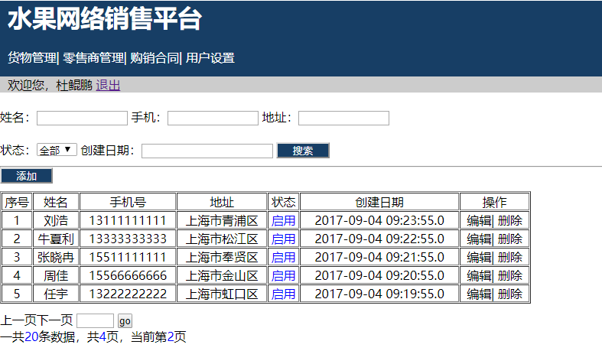Delete the 刘浩 row via 删除

coord(510,220)
